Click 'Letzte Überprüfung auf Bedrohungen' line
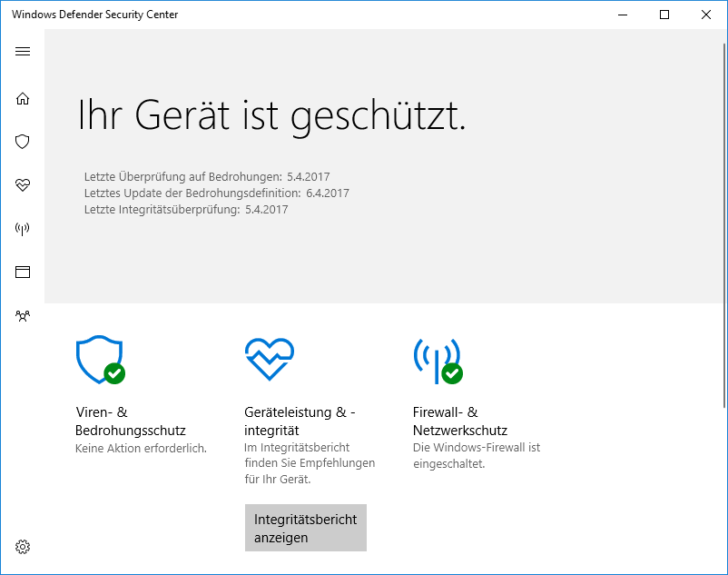Image resolution: width=728 pixels, height=575 pixels. (207, 177)
